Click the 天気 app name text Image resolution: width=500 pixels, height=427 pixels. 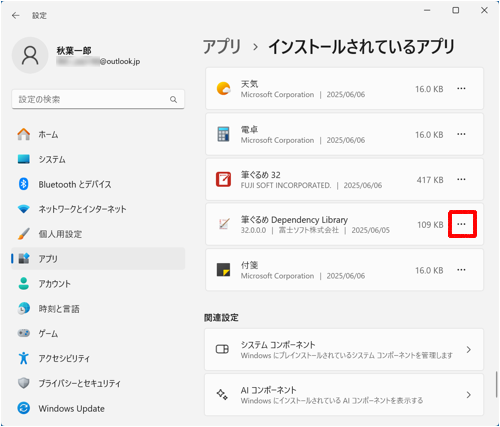(x=249, y=84)
